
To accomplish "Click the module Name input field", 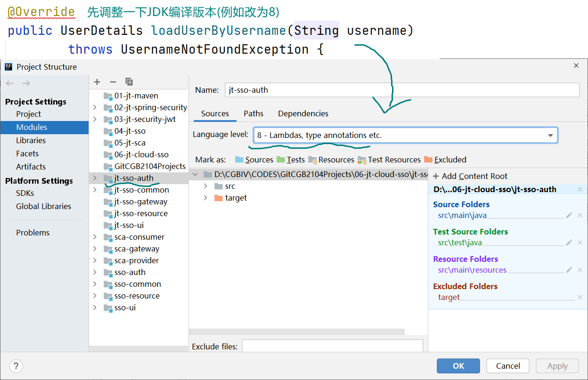I will click(x=402, y=90).
